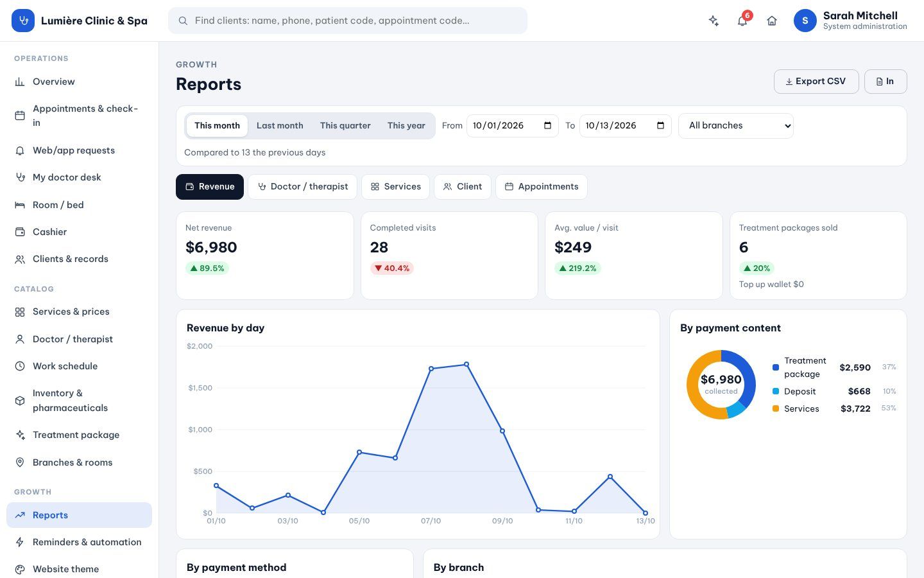Click the Cashier wallet icon
The width and height of the screenshot is (924, 578).
(20, 232)
